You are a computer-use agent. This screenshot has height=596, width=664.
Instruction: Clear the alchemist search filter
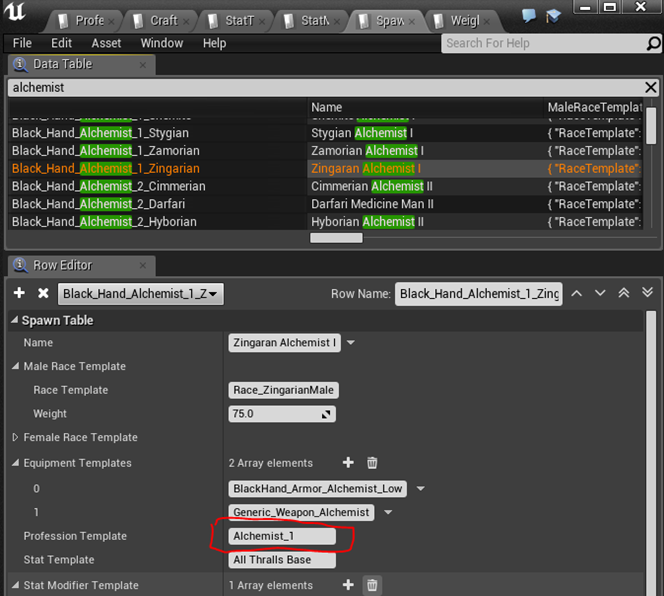coord(651,88)
